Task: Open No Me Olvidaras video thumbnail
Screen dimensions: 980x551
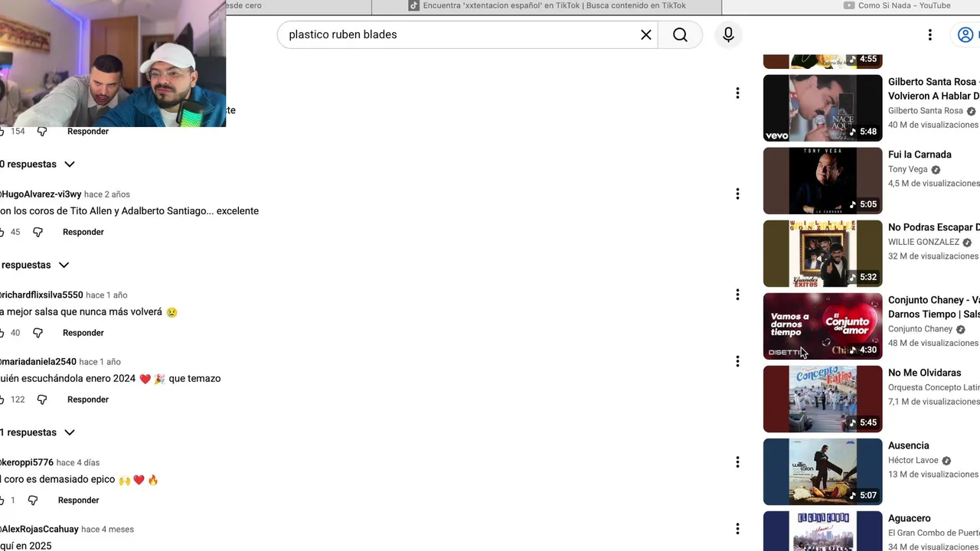Action: 822,399
